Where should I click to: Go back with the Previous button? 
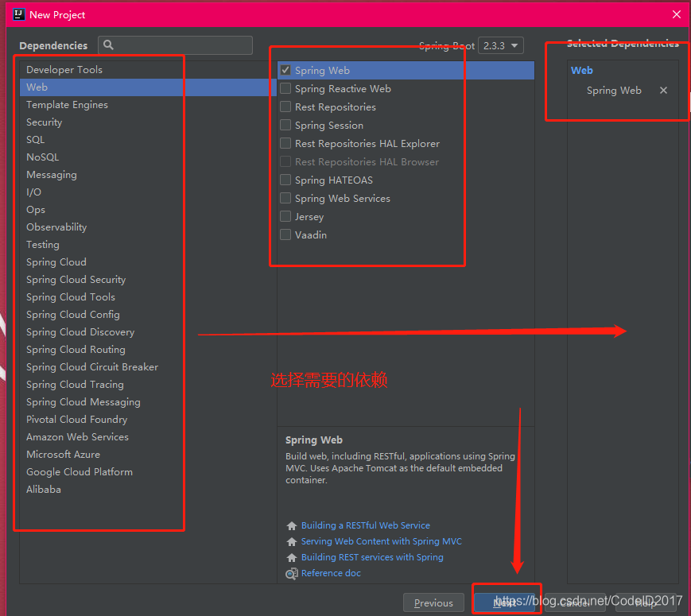point(433,602)
